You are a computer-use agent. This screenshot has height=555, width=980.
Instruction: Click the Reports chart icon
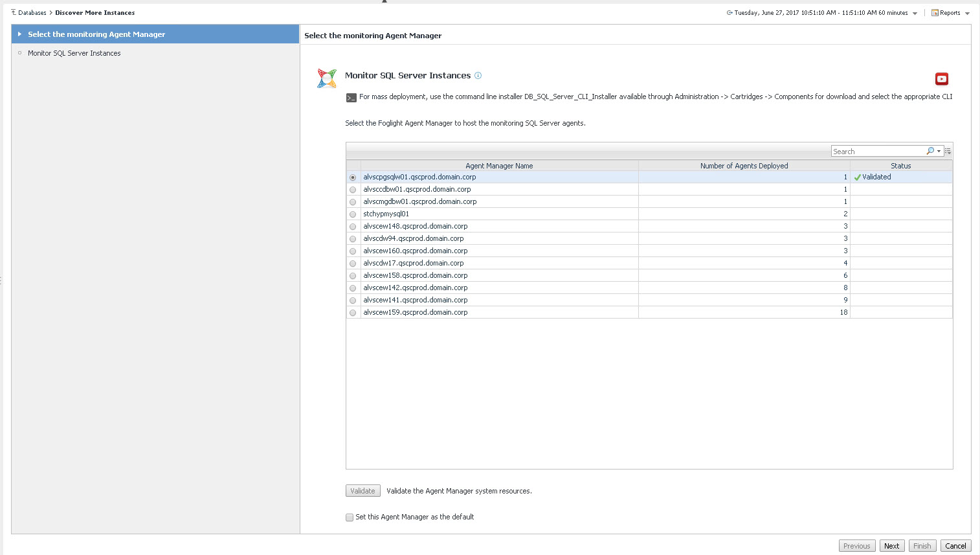935,13
